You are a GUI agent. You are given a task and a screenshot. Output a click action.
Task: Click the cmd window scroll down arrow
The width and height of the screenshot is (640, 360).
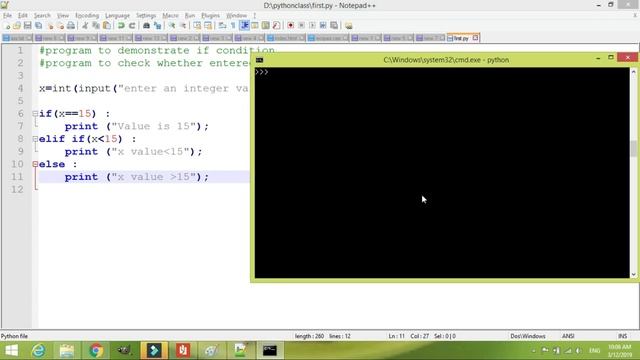pyautogui.click(x=633, y=275)
